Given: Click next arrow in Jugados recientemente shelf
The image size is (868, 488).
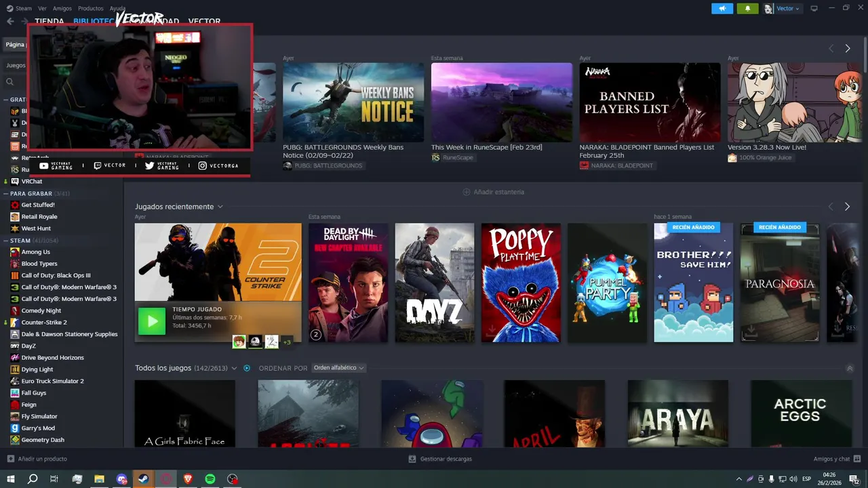Looking at the screenshot, I should [x=847, y=206].
